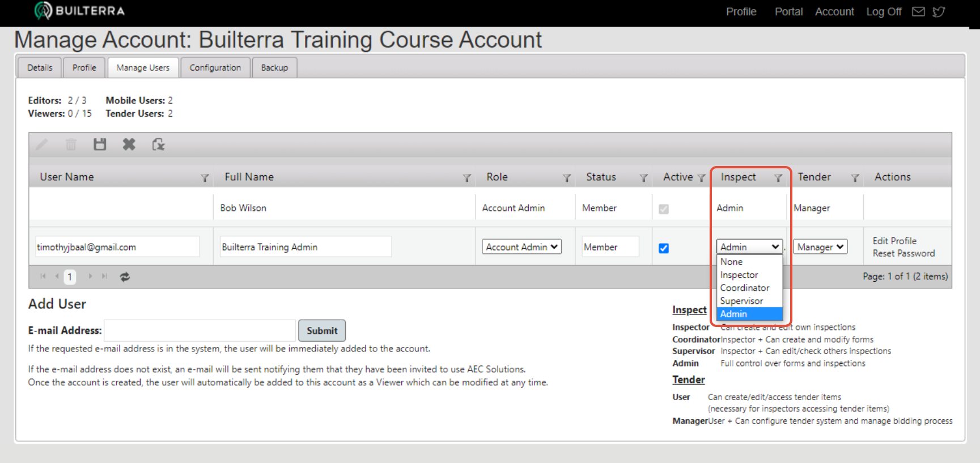Open the Full Name column filter

(x=466, y=178)
